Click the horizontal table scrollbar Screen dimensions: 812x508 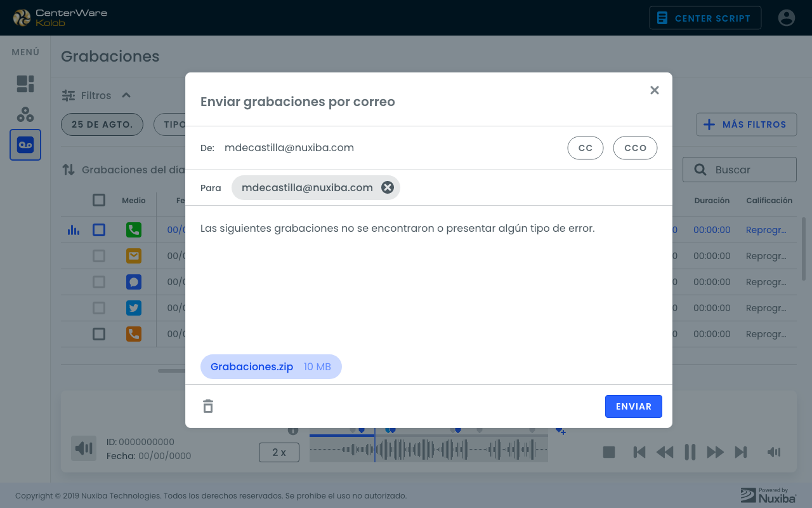coord(171,370)
